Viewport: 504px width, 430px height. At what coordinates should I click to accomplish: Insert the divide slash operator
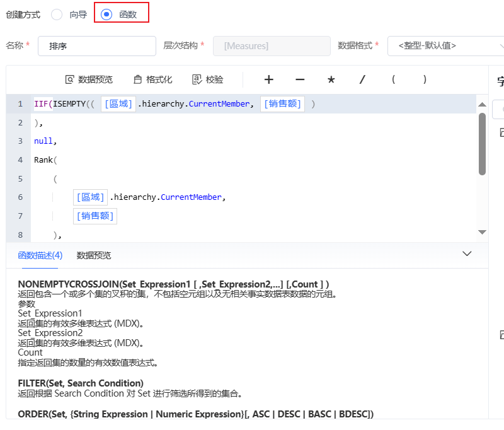pos(362,79)
